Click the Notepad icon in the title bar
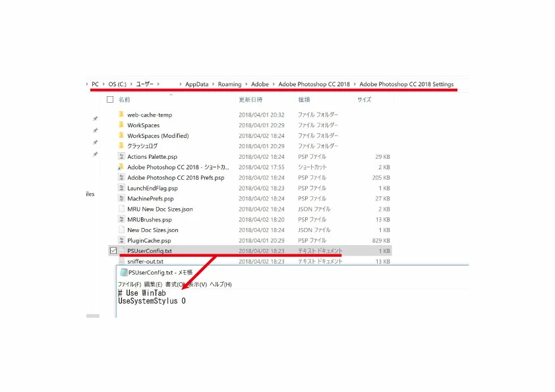 click(x=123, y=272)
